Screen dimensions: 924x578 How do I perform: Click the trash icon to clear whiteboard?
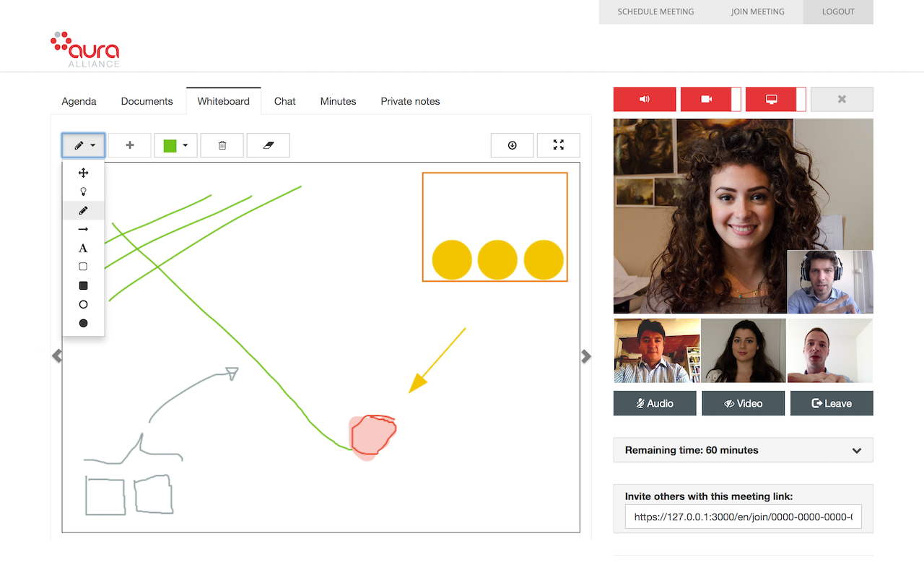pyautogui.click(x=222, y=145)
